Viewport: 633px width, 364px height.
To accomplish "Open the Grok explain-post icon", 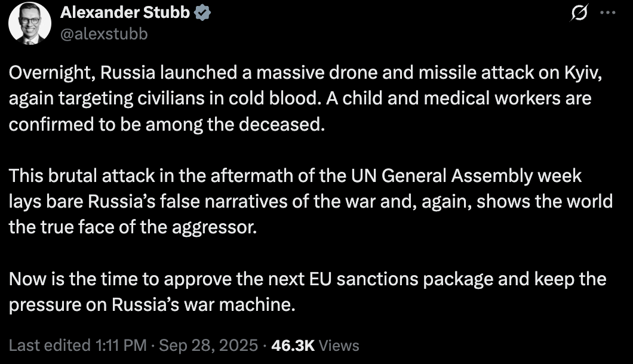I will click(579, 14).
